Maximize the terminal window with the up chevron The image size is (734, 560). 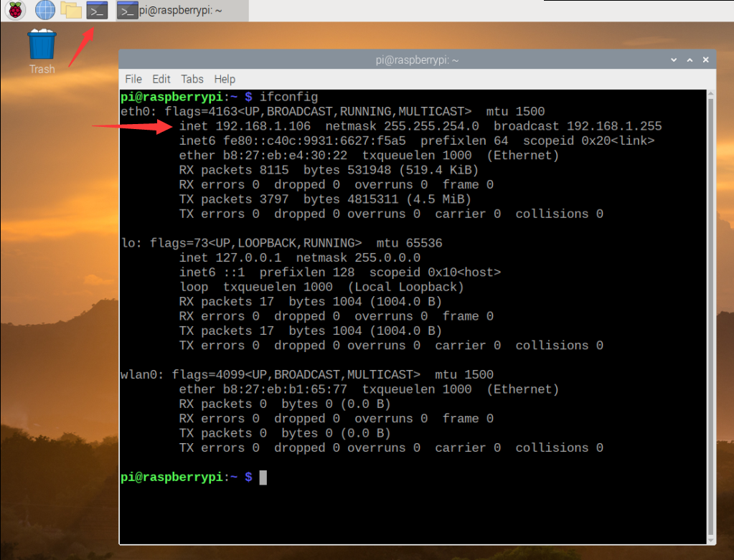tap(690, 60)
